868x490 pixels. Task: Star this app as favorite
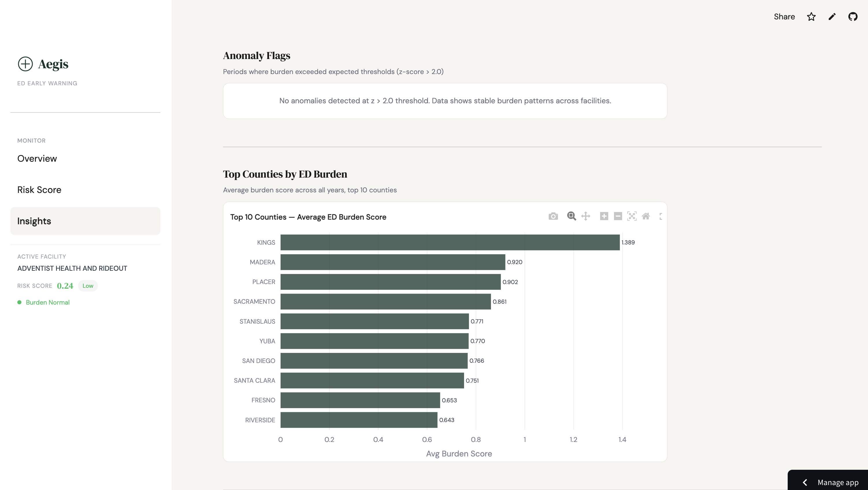tap(811, 16)
